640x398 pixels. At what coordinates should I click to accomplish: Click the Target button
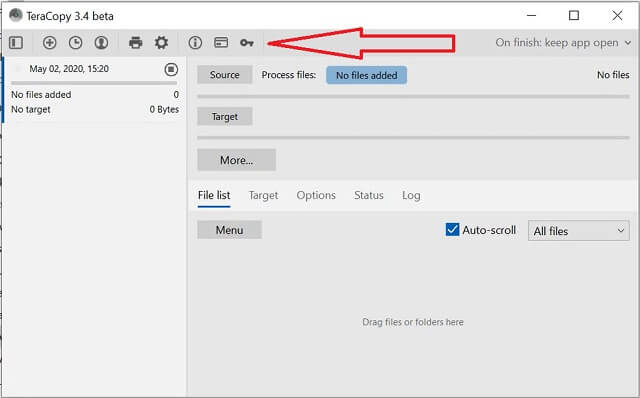point(224,116)
